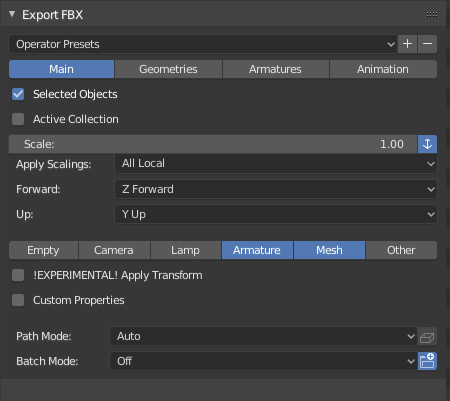This screenshot has width=450, height=401.
Task: Enable the Camera object type
Action: (x=114, y=250)
